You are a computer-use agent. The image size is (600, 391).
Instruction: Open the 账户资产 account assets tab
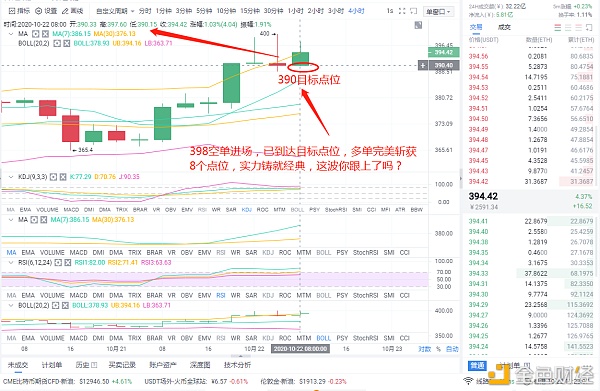163,365
